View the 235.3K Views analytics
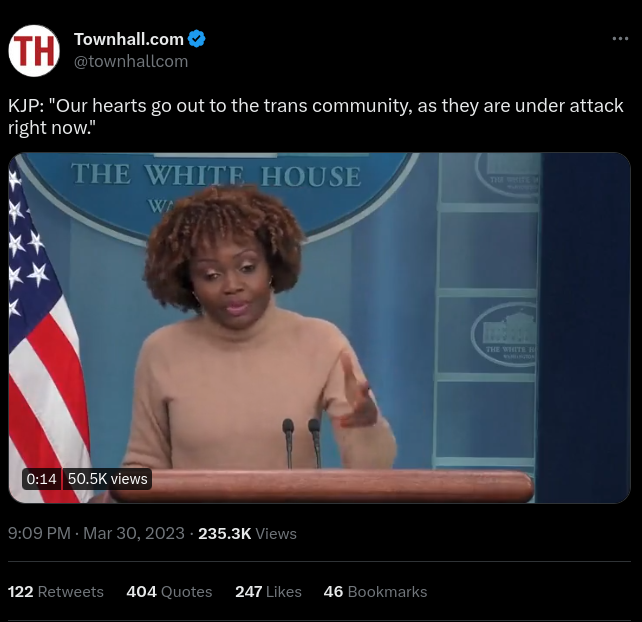642x622 pixels. click(247, 533)
